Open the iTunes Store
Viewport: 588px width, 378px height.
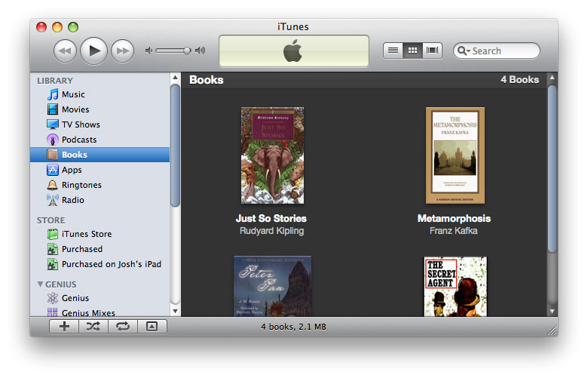click(x=100, y=234)
